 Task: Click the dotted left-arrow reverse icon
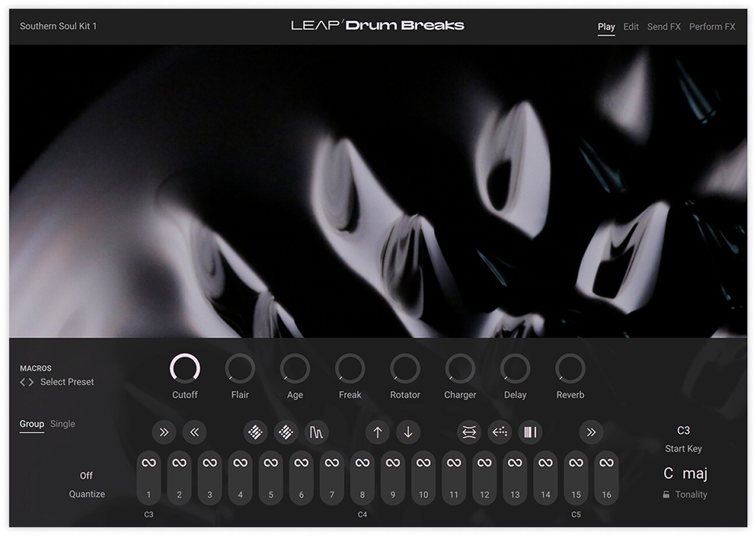point(500,432)
